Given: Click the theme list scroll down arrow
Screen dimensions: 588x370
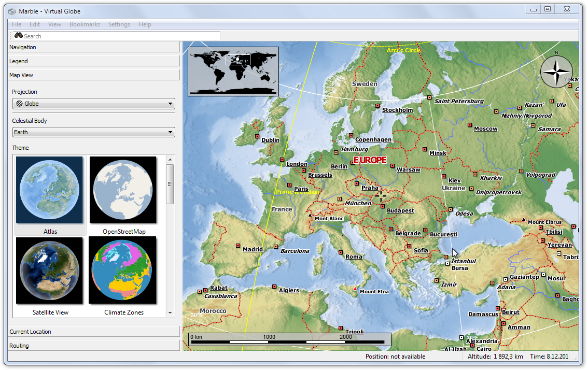Looking at the screenshot, I should click(x=170, y=312).
